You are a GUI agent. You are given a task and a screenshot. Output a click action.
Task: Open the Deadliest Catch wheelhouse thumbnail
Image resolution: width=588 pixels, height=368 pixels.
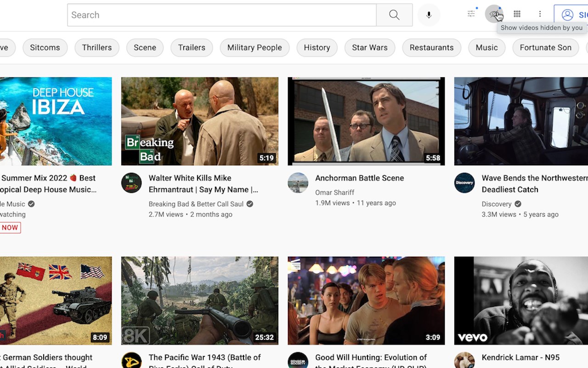pos(521,121)
